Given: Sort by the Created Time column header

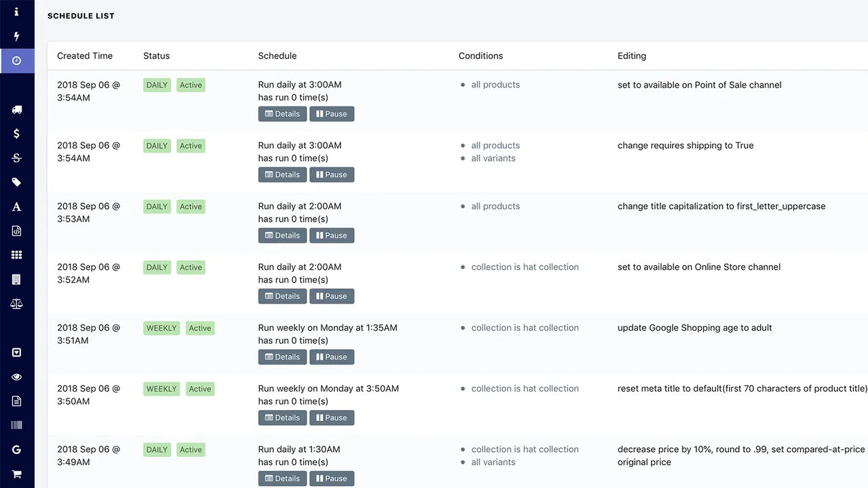Looking at the screenshot, I should (84, 56).
